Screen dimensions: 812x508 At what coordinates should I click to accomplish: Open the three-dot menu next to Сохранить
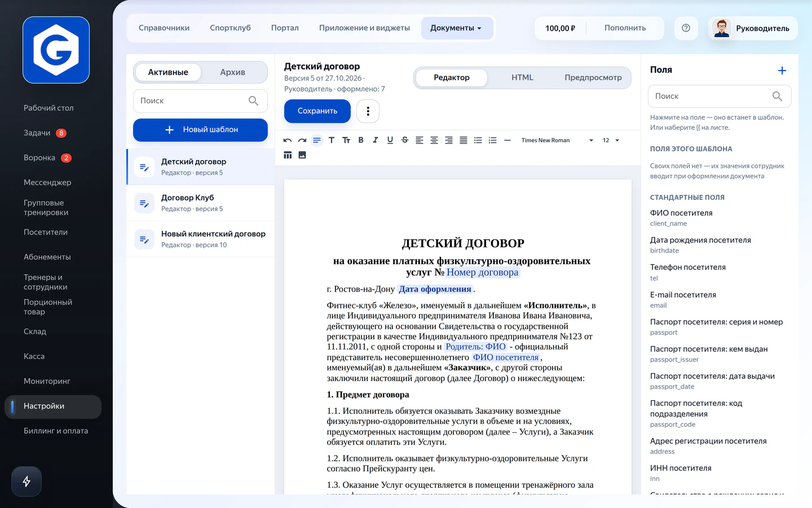tap(368, 111)
